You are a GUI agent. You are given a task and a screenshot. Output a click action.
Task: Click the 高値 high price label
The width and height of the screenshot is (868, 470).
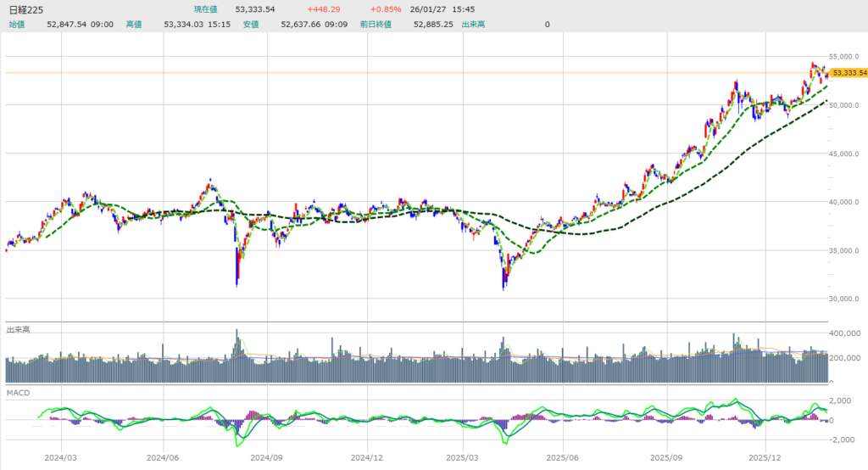134,25
